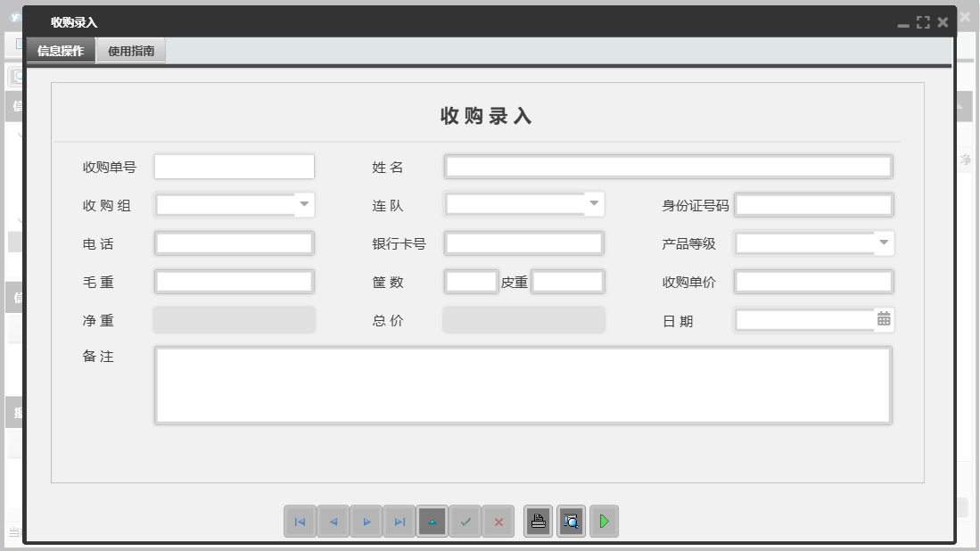Jump to the first record
The image size is (980, 551).
(301, 522)
